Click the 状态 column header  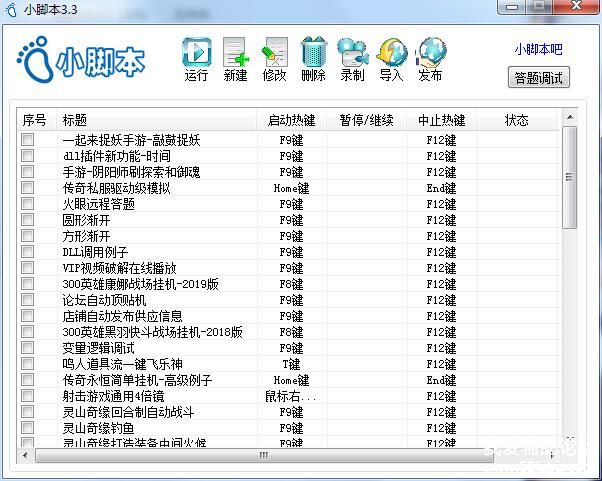pyautogui.click(x=517, y=120)
